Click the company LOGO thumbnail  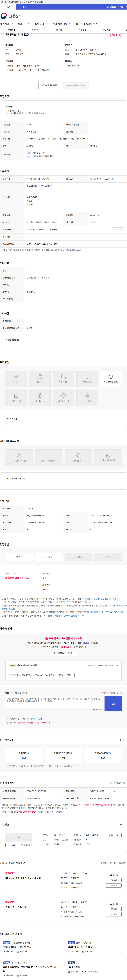coord(19,837)
